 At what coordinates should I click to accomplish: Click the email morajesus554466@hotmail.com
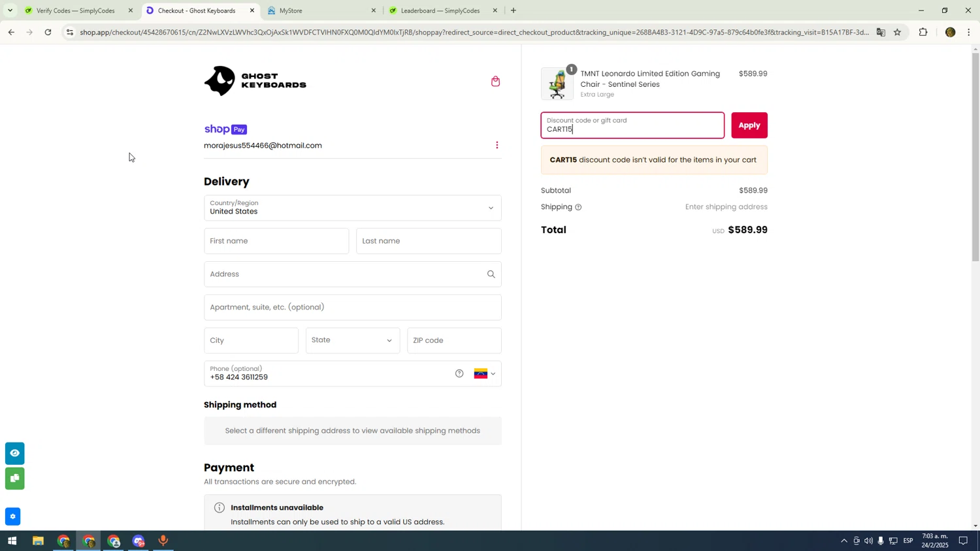point(263,146)
